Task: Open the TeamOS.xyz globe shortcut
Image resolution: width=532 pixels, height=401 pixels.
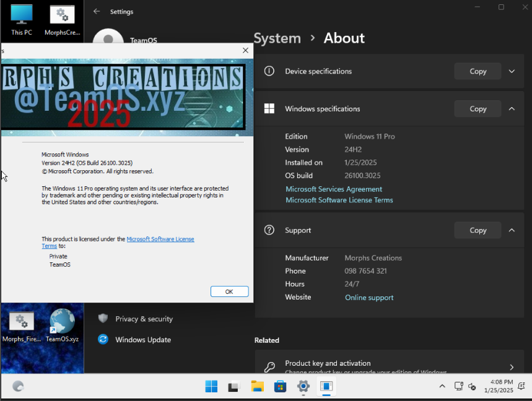Action: click(62, 326)
